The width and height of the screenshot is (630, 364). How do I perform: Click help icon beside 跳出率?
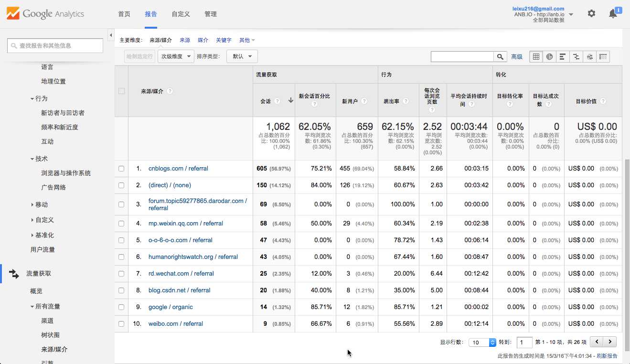coord(406,101)
